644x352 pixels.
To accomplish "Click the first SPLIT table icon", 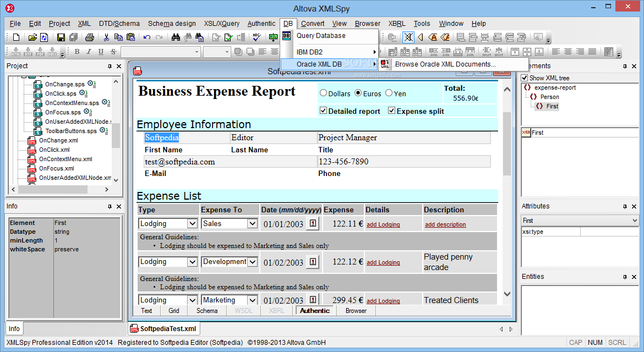I will [x=487, y=52].
